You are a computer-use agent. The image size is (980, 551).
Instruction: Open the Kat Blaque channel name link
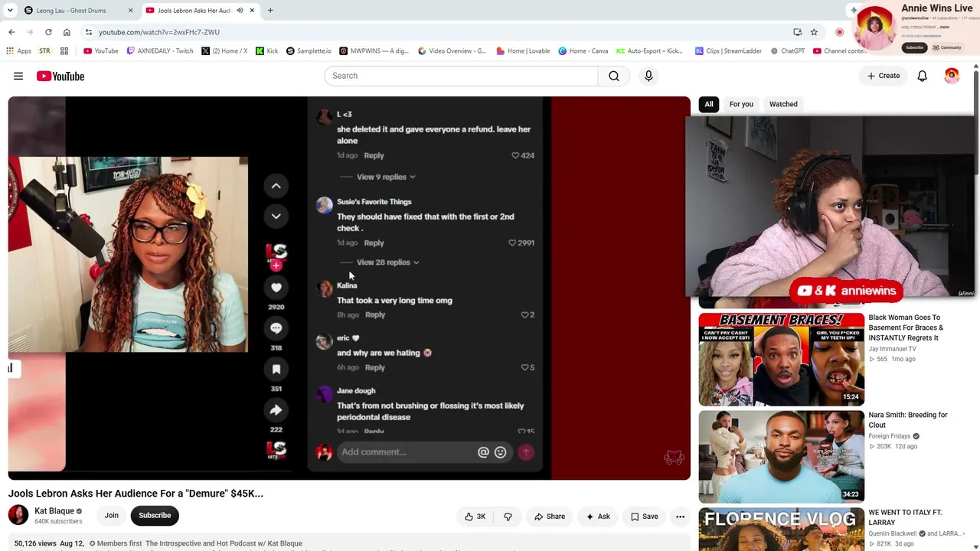54,511
